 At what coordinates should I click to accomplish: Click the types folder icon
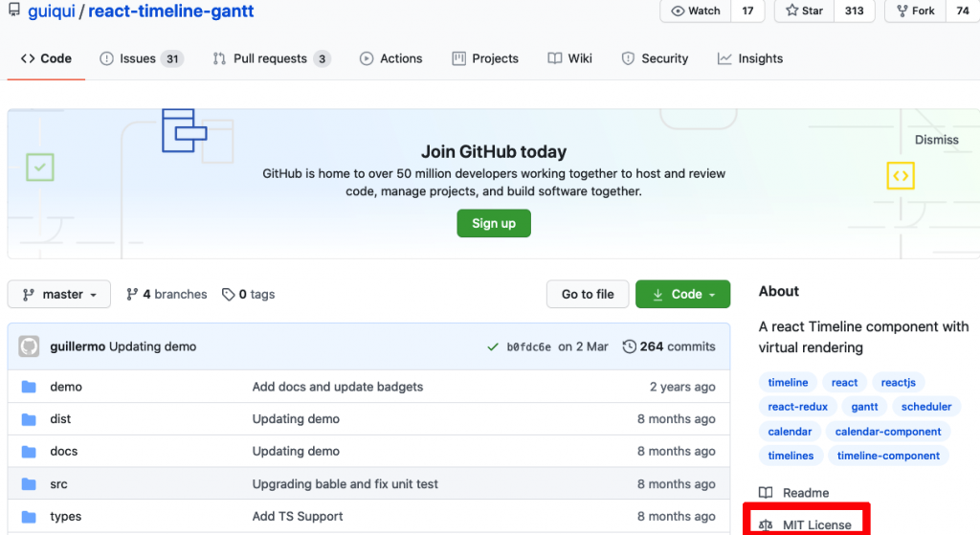29,516
